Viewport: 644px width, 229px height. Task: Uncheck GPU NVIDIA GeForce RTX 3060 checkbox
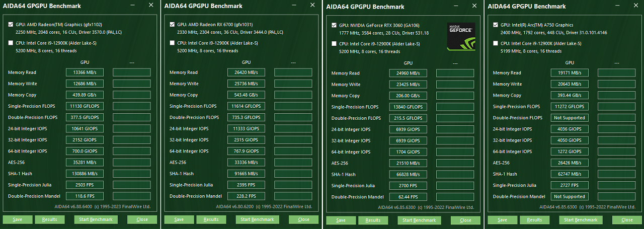coord(335,25)
